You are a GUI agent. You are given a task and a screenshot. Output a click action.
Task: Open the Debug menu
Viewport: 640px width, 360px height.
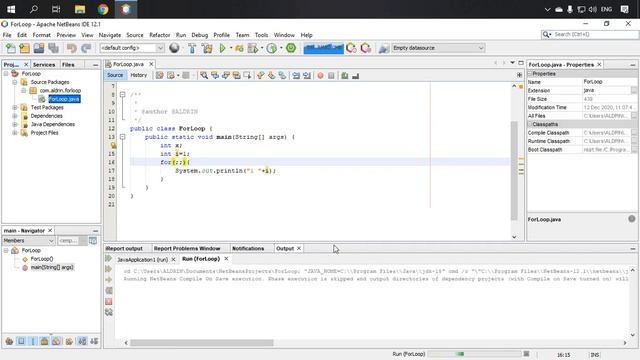pyautogui.click(x=200, y=35)
